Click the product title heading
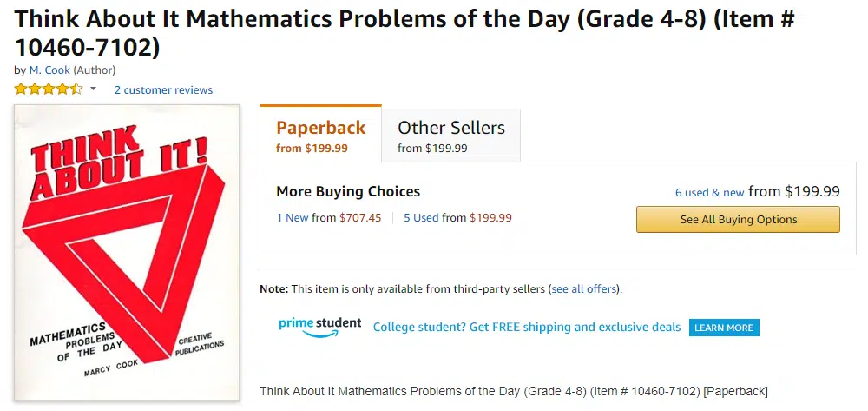Screen dimensions: 868x411 404,33
